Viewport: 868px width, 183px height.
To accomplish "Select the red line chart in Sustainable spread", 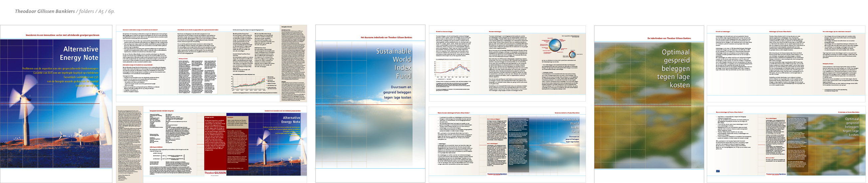I will [454, 69].
